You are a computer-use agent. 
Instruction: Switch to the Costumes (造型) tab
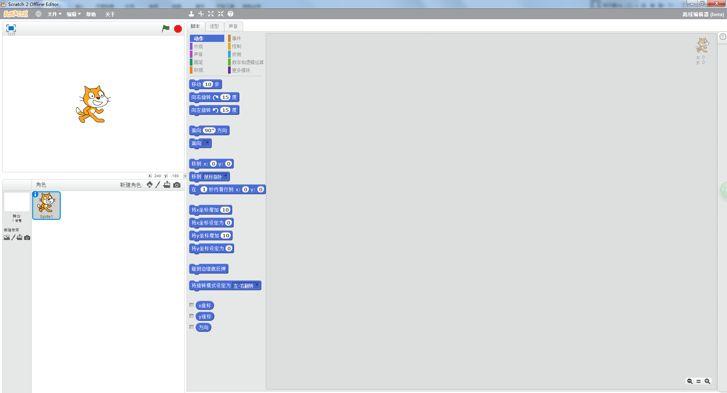[214, 26]
